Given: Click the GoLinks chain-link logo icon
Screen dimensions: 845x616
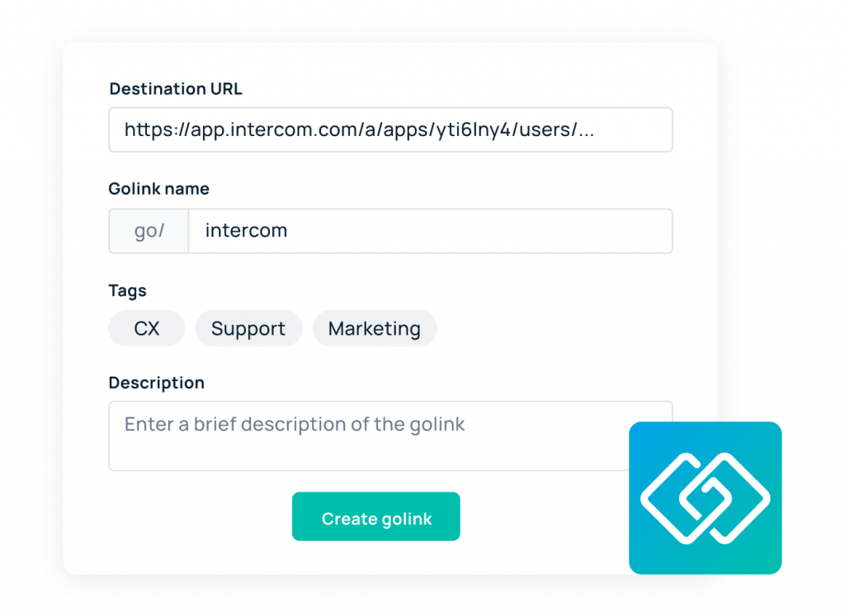Looking at the screenshot, I should (x=705, y=498).
